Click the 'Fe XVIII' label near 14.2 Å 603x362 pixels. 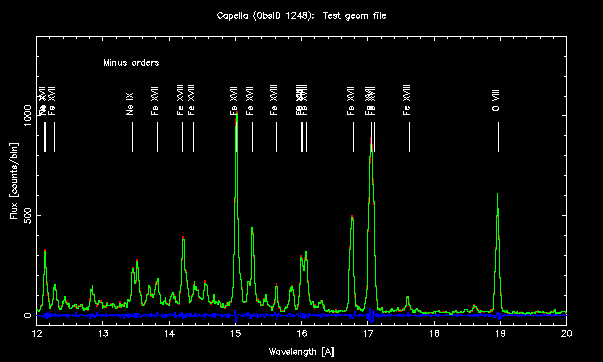[x=180, y=100]
